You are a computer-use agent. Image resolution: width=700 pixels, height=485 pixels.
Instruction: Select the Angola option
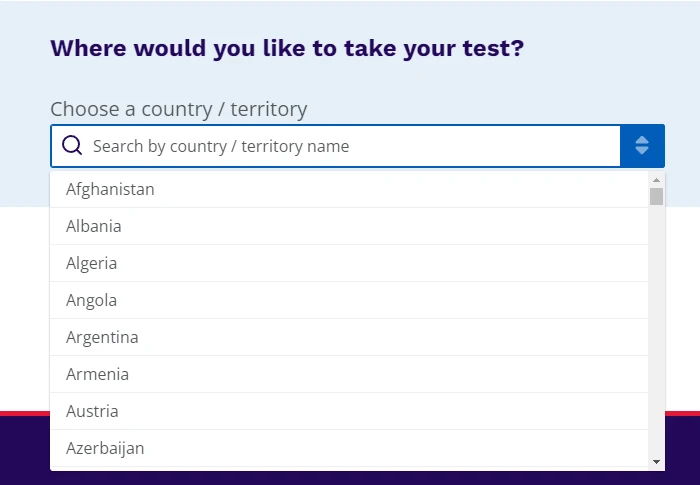coord(92,300)
